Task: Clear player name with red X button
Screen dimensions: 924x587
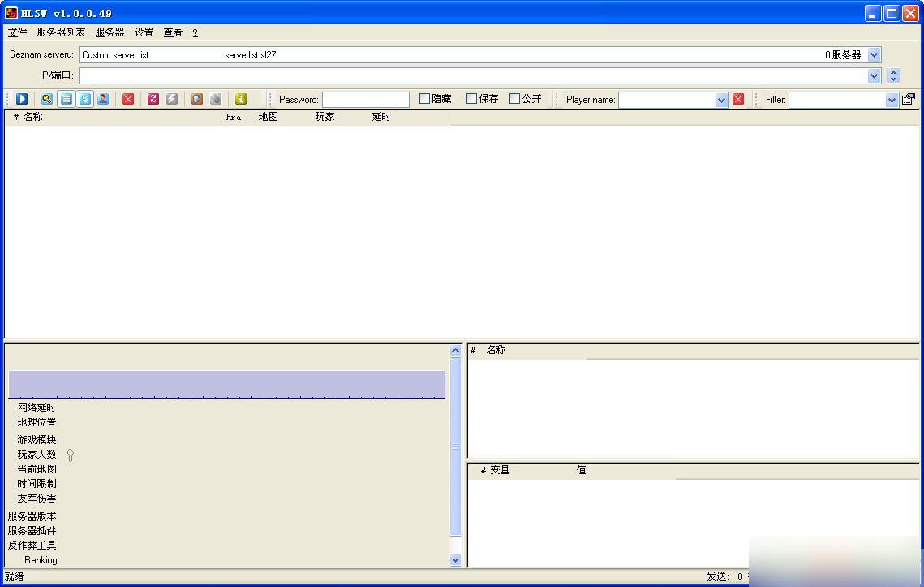Action: coord(737,100)
